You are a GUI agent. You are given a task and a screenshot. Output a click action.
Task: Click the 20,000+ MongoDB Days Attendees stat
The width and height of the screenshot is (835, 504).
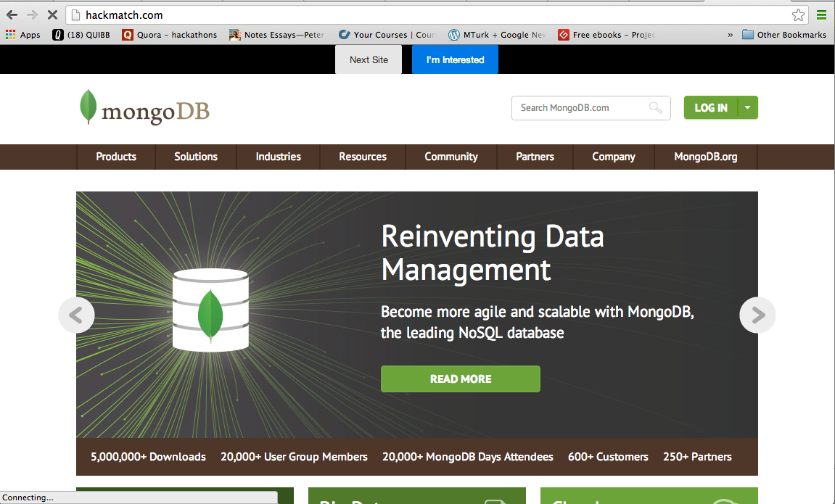[x=468, y=457]
